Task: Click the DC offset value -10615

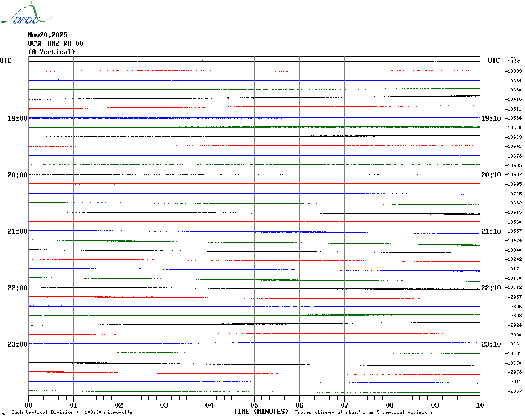Action: [x=513, y=212]
